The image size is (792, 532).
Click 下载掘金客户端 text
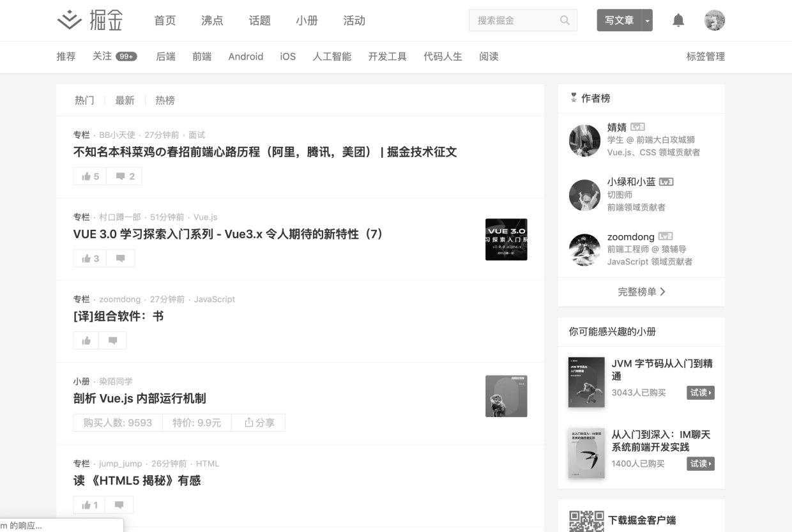coord(642,520)
